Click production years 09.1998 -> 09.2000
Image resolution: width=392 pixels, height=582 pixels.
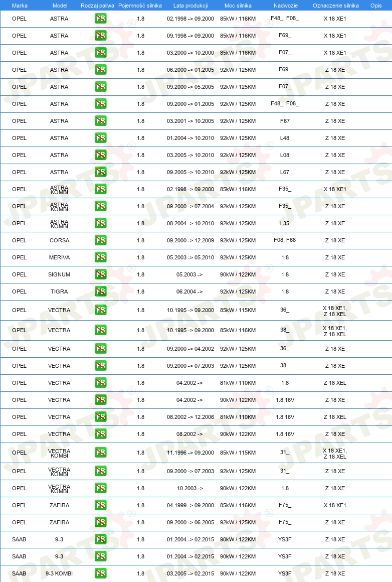coord(190,36)
